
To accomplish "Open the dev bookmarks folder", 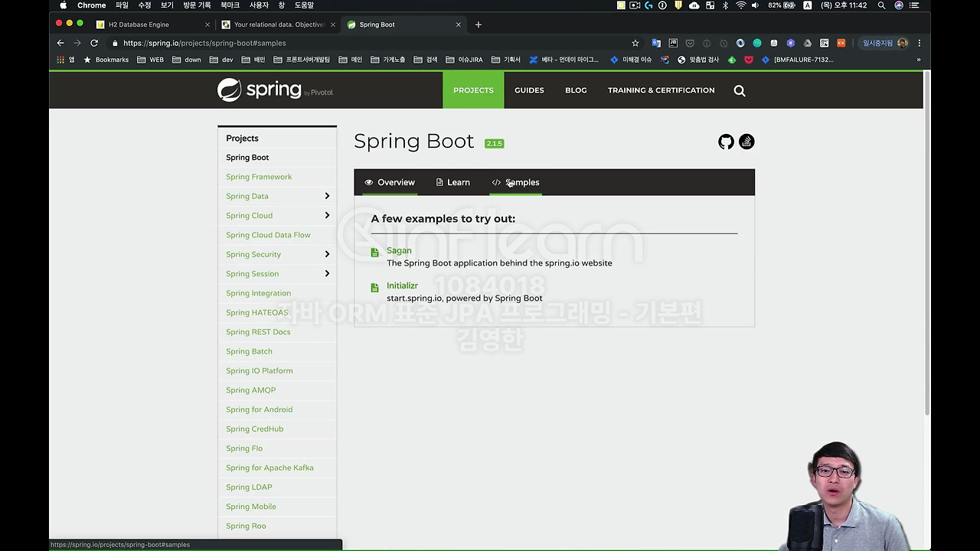I will click(x=222, y=60).
